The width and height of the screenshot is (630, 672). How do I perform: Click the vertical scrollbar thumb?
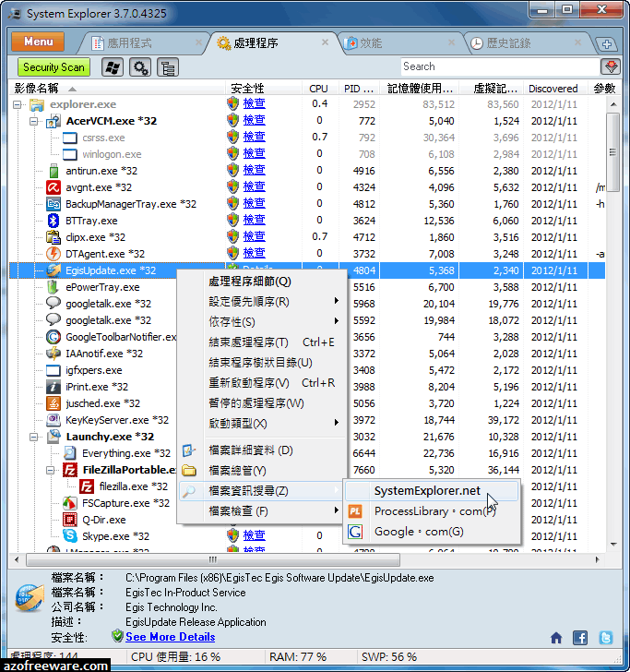tap(613, 152)
